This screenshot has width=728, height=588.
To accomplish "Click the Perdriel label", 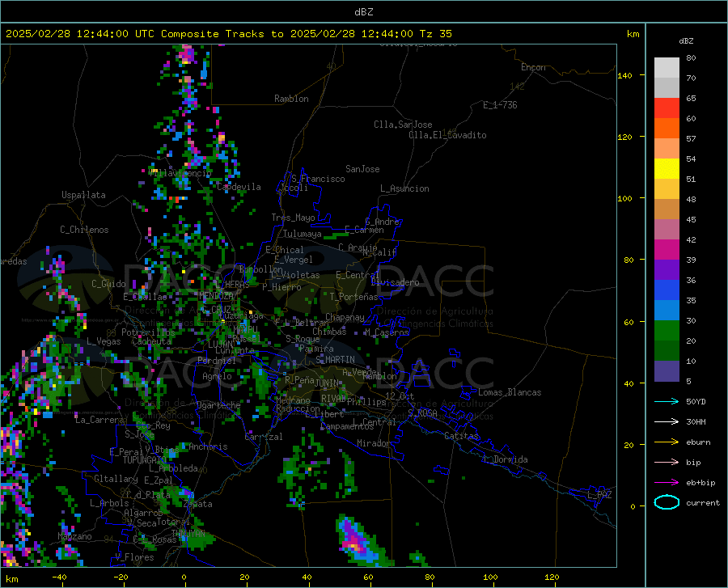I will click(x=217, y=360).
